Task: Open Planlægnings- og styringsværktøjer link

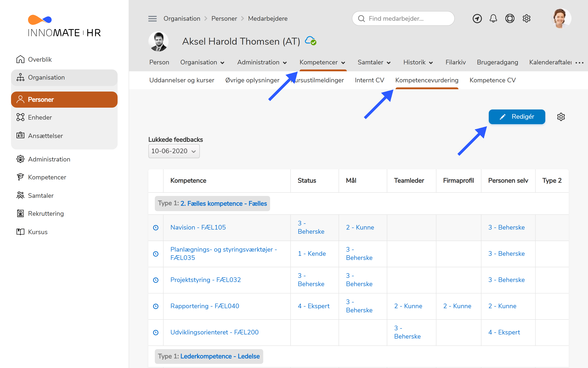Action: pos(223,254)
